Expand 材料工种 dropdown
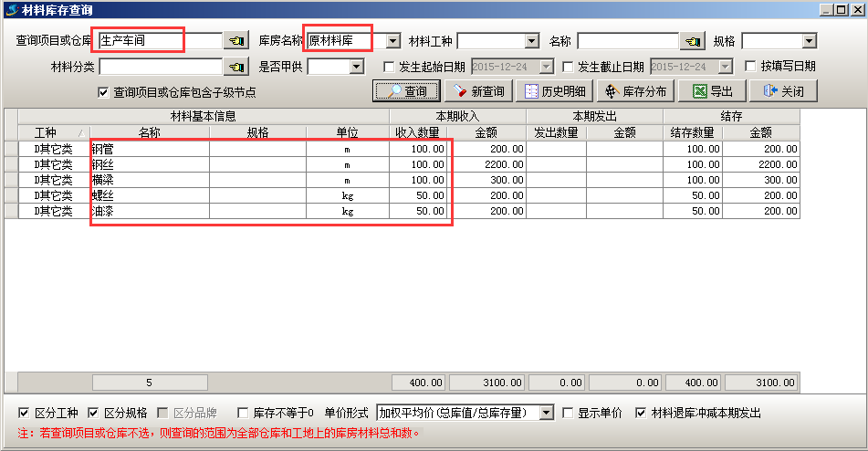This screenshot has height=451, width=868. 531,41
